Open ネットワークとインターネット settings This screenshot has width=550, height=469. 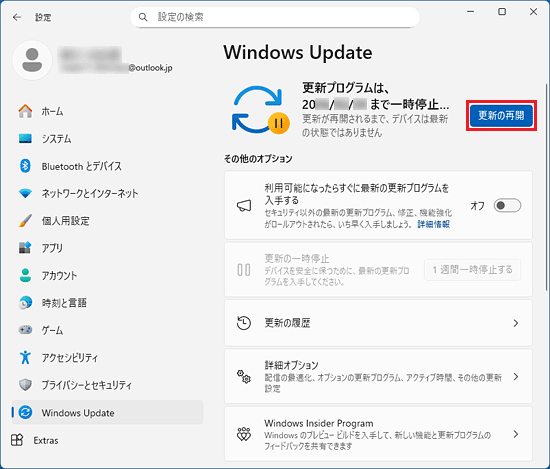pos(107,193)
